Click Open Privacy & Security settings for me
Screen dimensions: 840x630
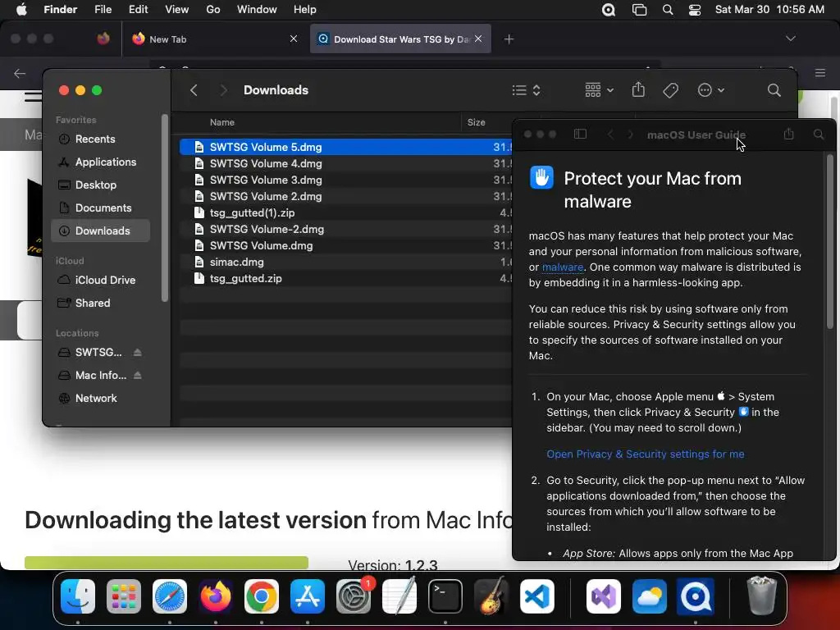(645, 454)
